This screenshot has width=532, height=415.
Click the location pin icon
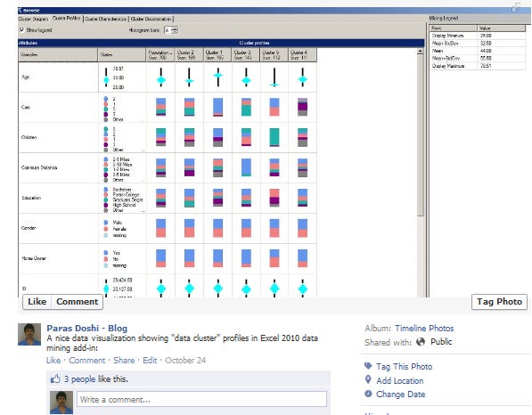368,379
